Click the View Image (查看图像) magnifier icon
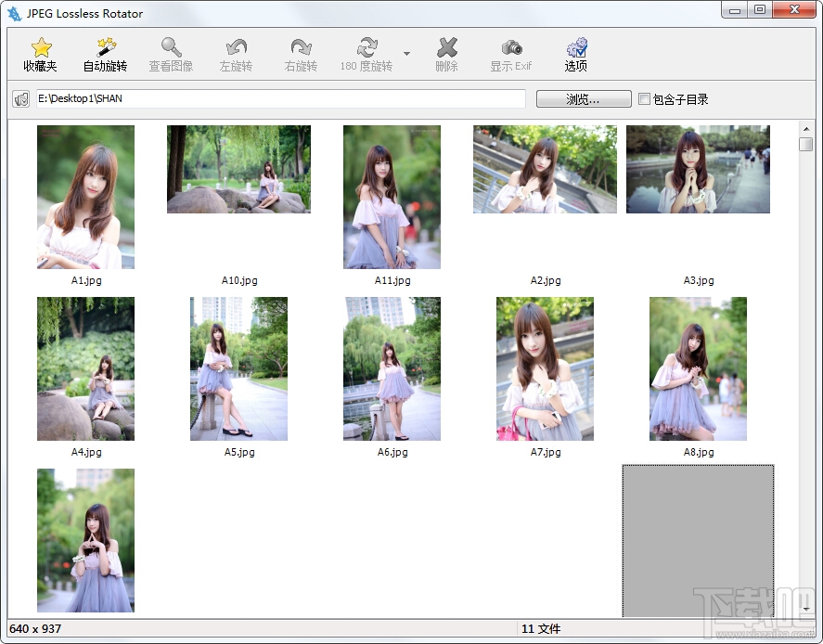 click(171, 47)
